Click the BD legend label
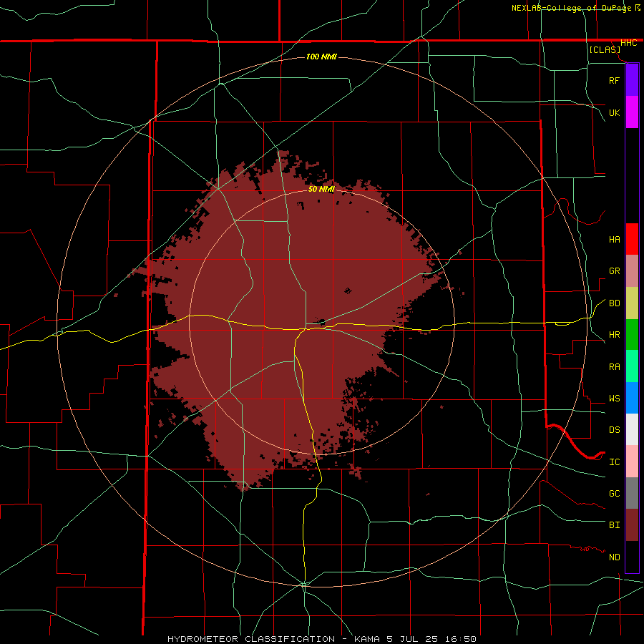 pos(614,303)
